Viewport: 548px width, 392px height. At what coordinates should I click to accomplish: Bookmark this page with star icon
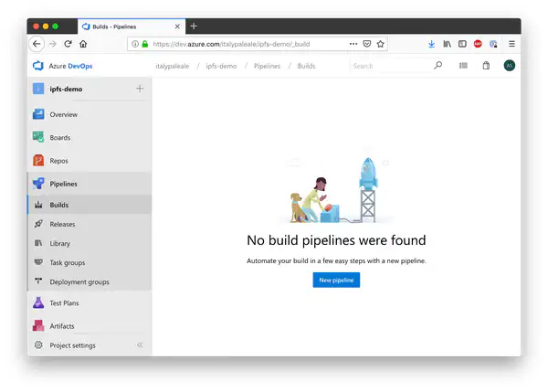(x=380, y=43)
